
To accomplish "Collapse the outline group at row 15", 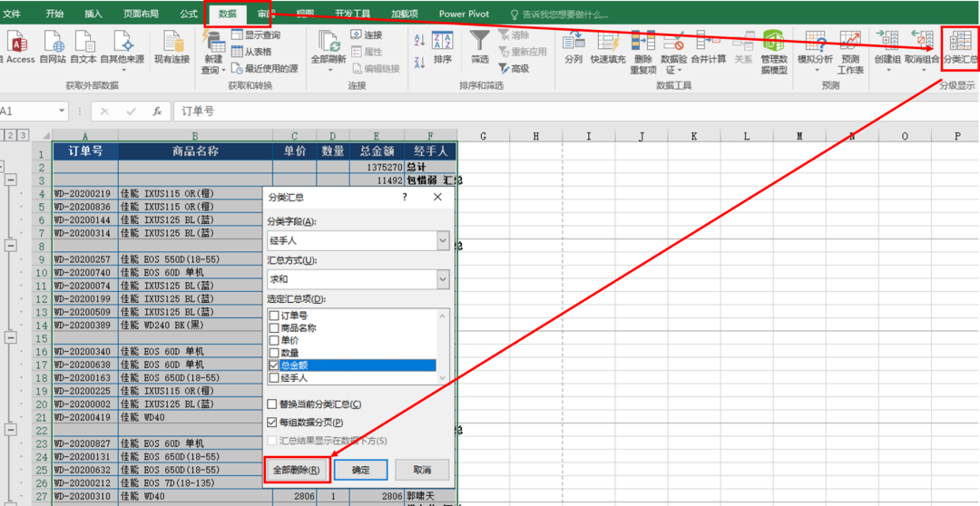I will pos(11,337).
